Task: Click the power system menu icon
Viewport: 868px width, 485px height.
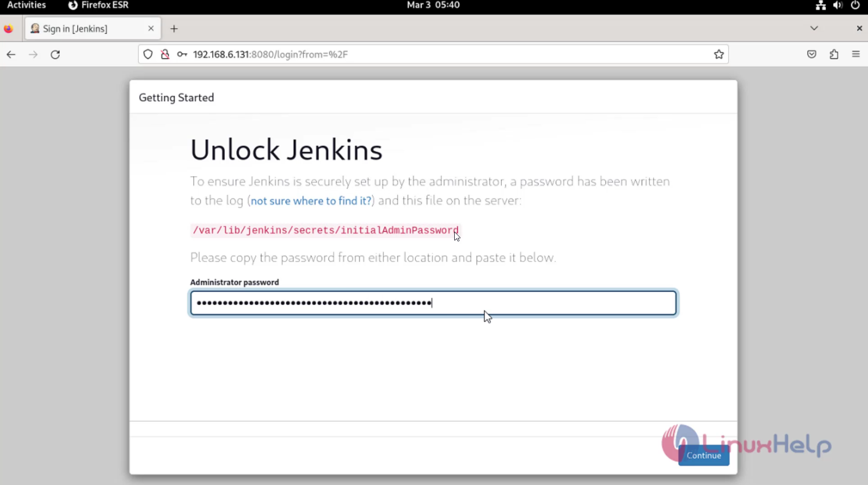Action: click(855, 5)
